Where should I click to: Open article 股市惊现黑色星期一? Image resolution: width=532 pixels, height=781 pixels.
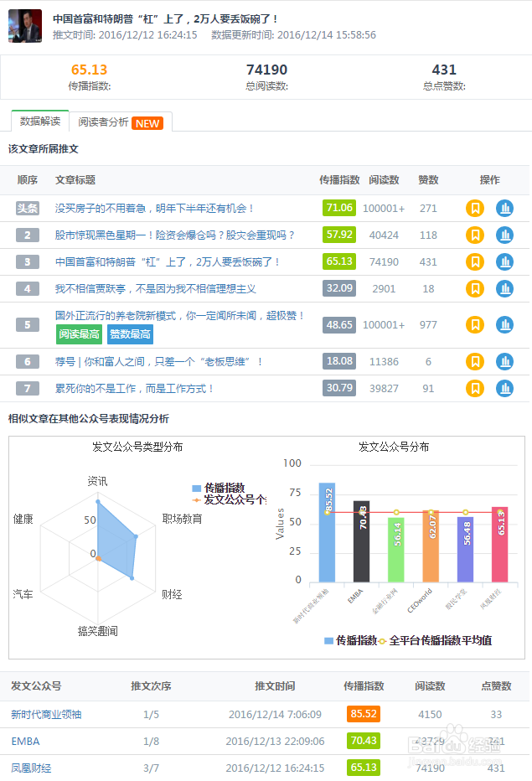click(175, 235)
